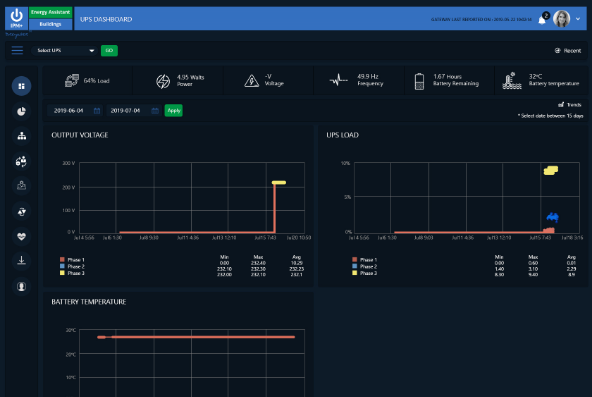The height and width of the screenshot is (397, 592).
Task: Expand the user account chevron menu
Action: point(578,18)
